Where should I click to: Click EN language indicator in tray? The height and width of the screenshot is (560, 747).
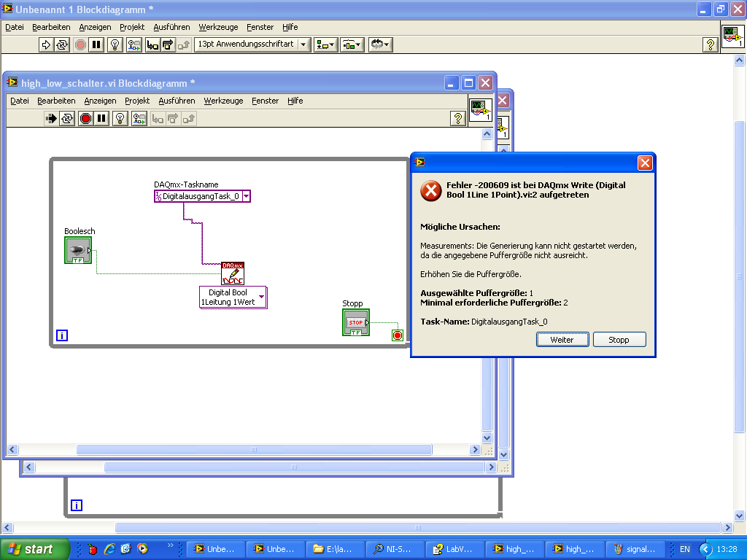point(684,549)
